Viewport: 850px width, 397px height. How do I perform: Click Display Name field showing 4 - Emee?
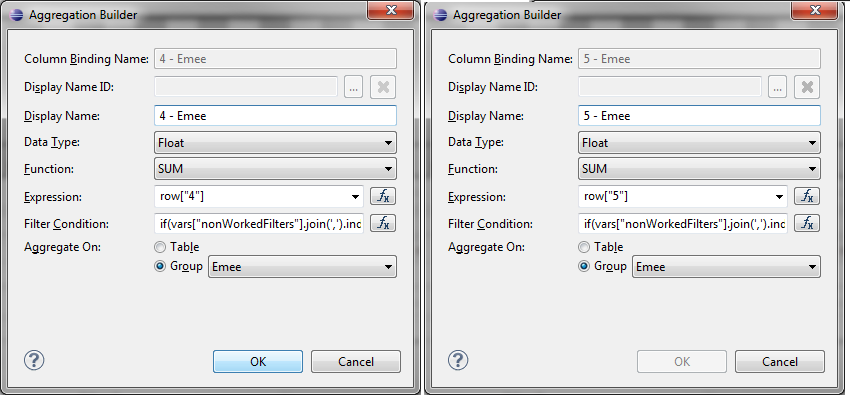[275, 116]
